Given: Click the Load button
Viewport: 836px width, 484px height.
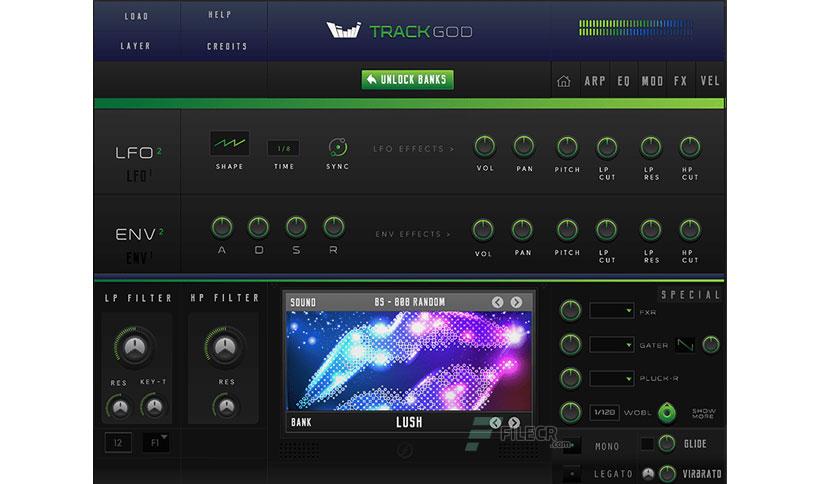Looking at the screenshot, I should pos(136,17).
